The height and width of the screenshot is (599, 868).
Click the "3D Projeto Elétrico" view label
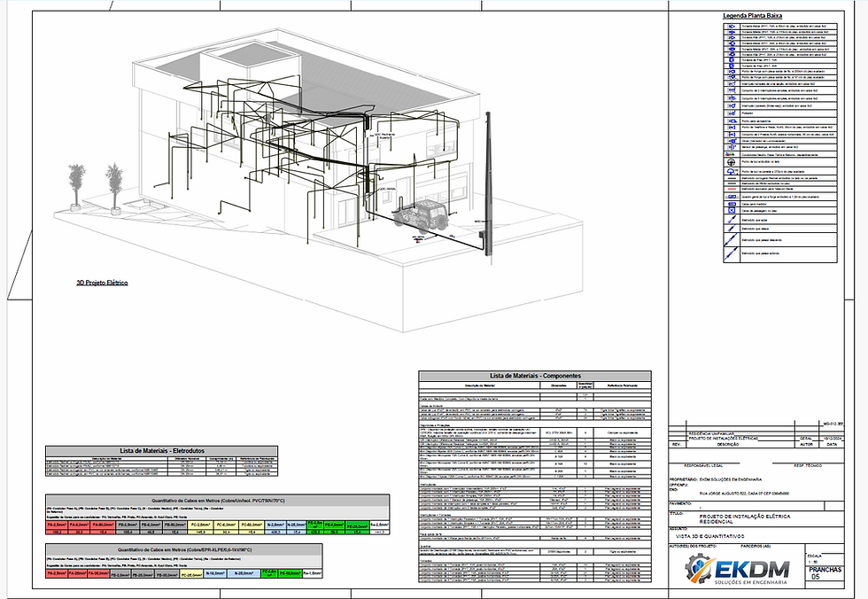pyautogui.click(x=103, y=283)
